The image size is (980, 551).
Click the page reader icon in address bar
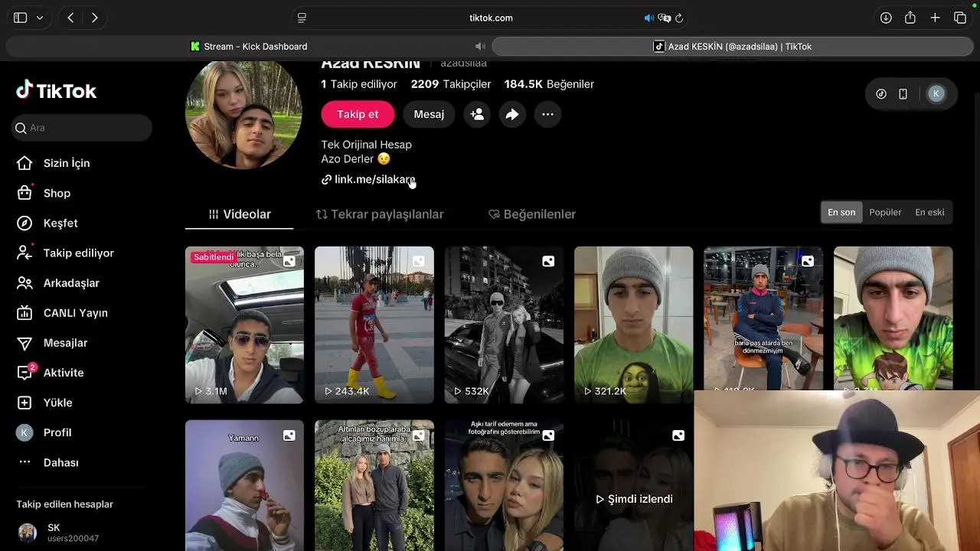(302, 18)
